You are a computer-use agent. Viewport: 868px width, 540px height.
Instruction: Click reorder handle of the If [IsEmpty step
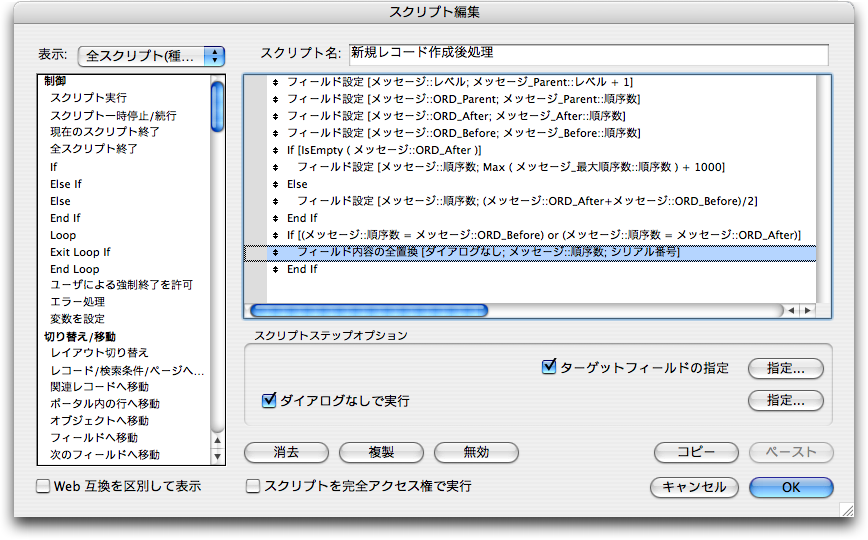click(275, 150)
